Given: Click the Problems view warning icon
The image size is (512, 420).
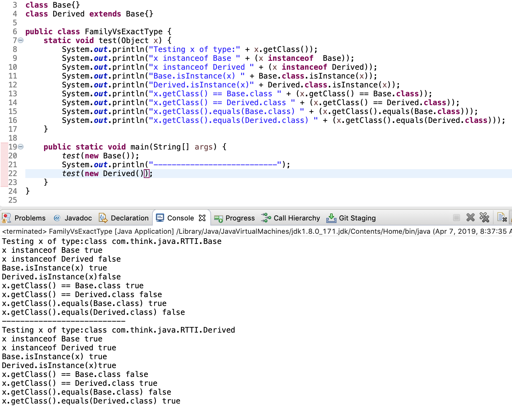Looking at the screenshot, I should 6,218.
